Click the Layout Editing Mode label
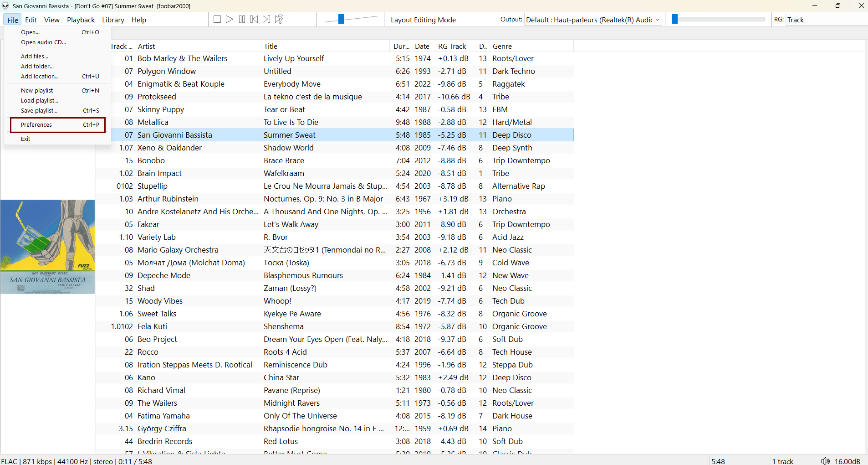Screen dimensions: 868x465 pos(423,20)
